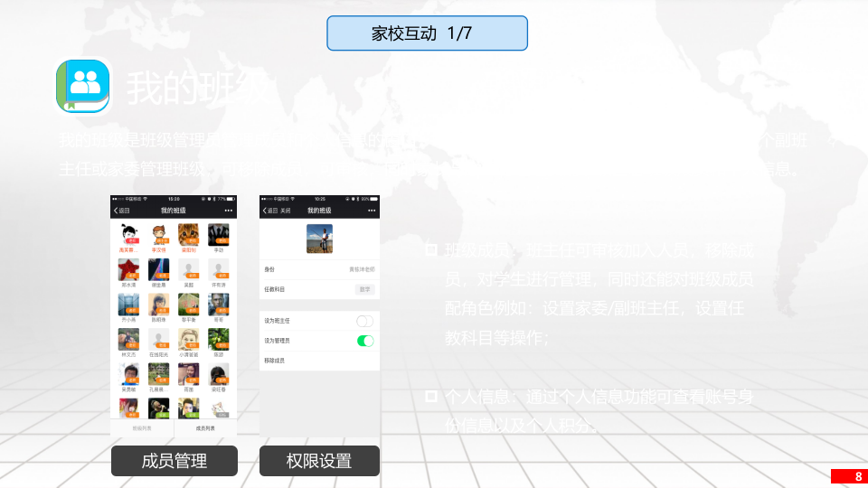The width and height of the screenshot is (868, 488).
Task: Switch to 成员列表 tab
Action: [x=205, y=428]
